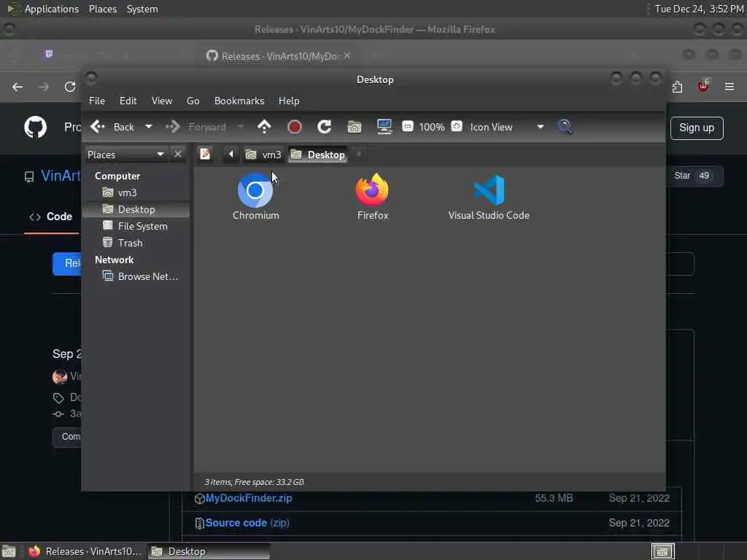Open the Firefox desktop launcher
The height and width of the screenshot is (560, 747).
(373, 197)
